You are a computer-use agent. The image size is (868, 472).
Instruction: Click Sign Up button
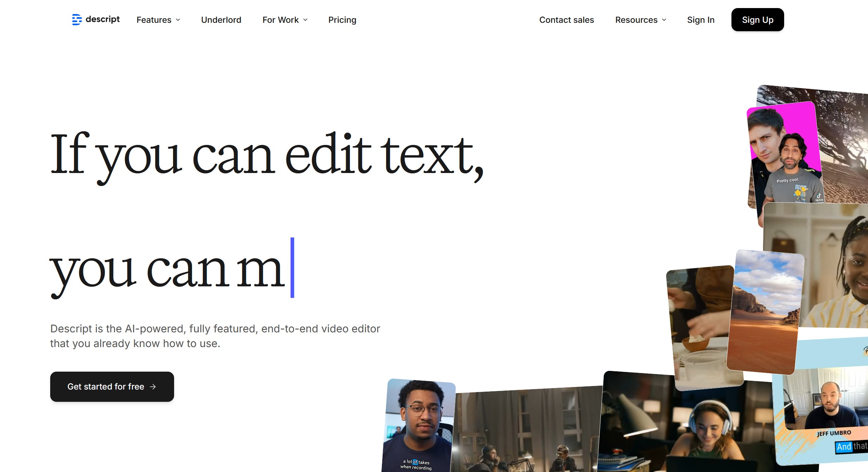coord(757,20)
